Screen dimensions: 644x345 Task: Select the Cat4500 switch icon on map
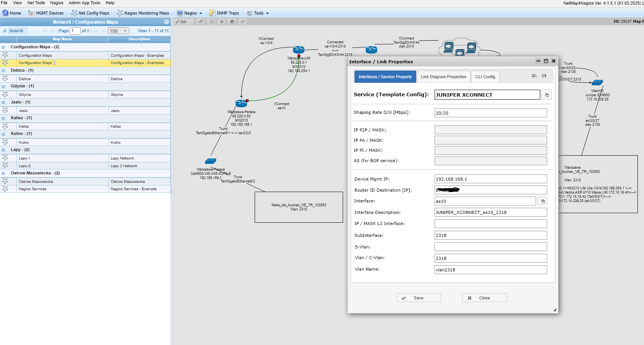(x=211, y=161)
